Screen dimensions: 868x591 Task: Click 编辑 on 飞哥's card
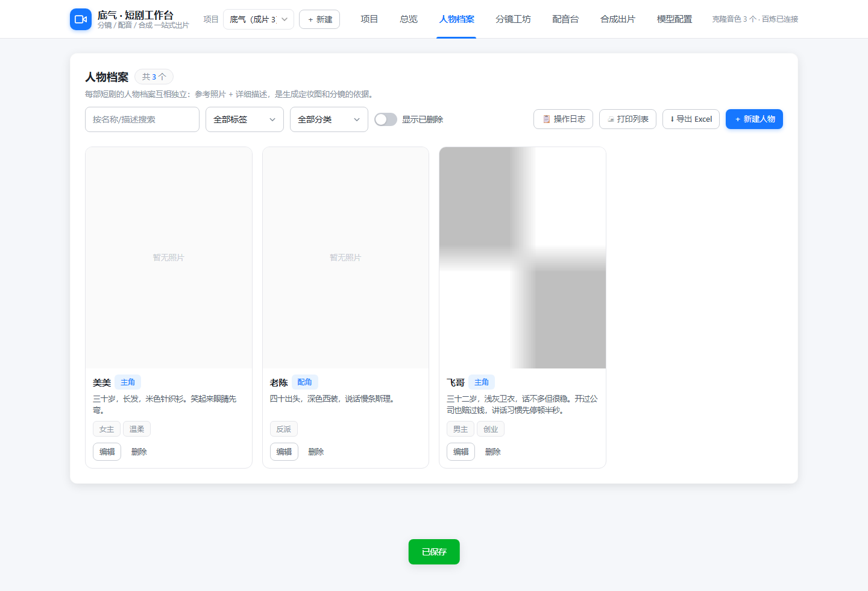tap(461, 452)
